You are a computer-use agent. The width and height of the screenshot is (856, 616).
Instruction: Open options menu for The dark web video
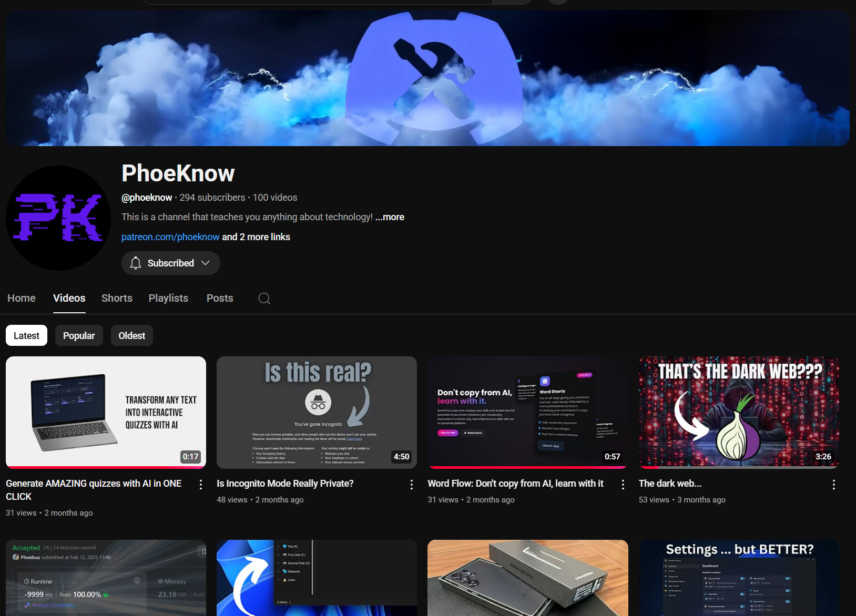tap(834, 485)
